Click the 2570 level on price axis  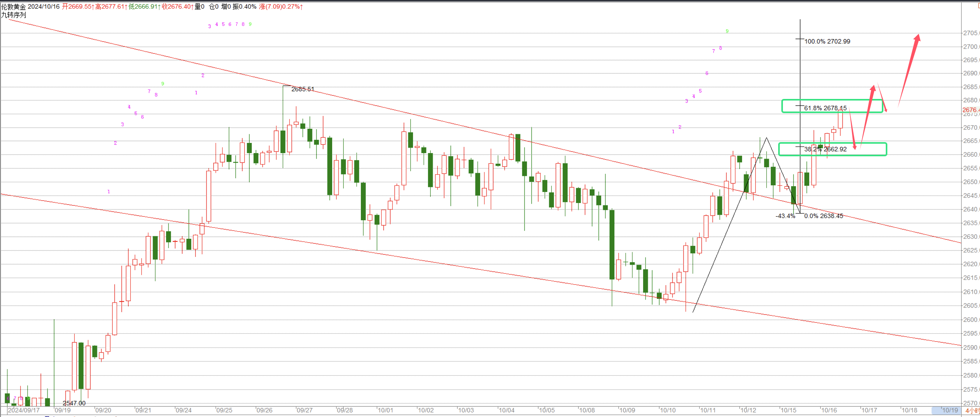971,403
